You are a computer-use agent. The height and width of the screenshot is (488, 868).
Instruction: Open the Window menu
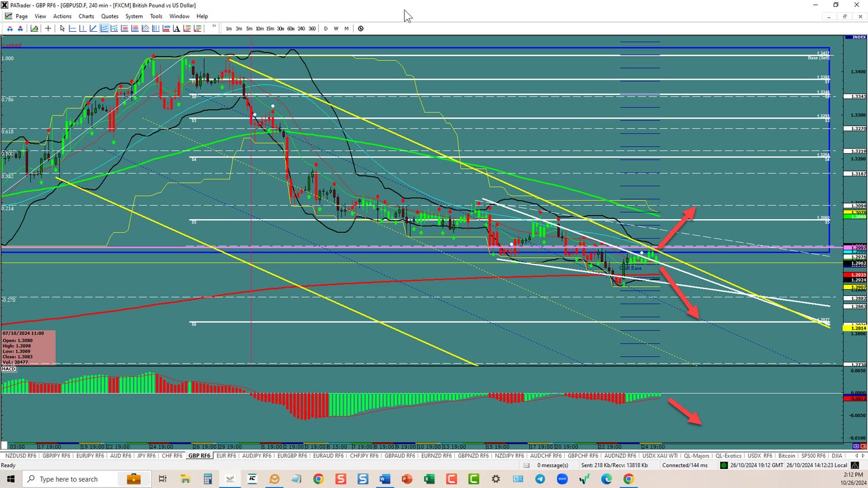tap(179, 16)
